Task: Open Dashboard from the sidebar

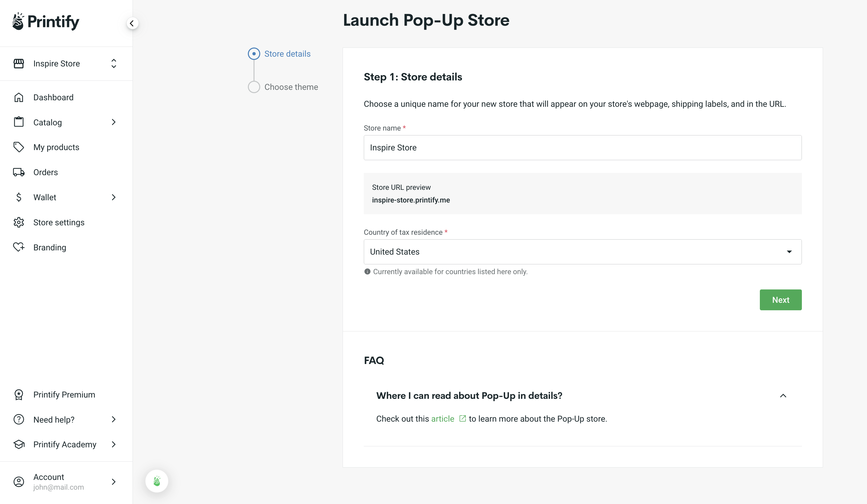Action: 53,97
